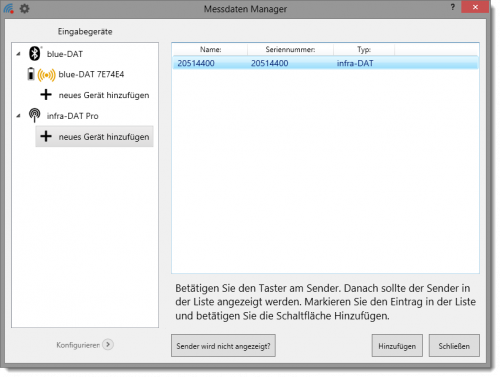The width and height of the screenshot is (500, 377).
Task: Open the Konfigurieren link
Action: click(x=78, y=345)
